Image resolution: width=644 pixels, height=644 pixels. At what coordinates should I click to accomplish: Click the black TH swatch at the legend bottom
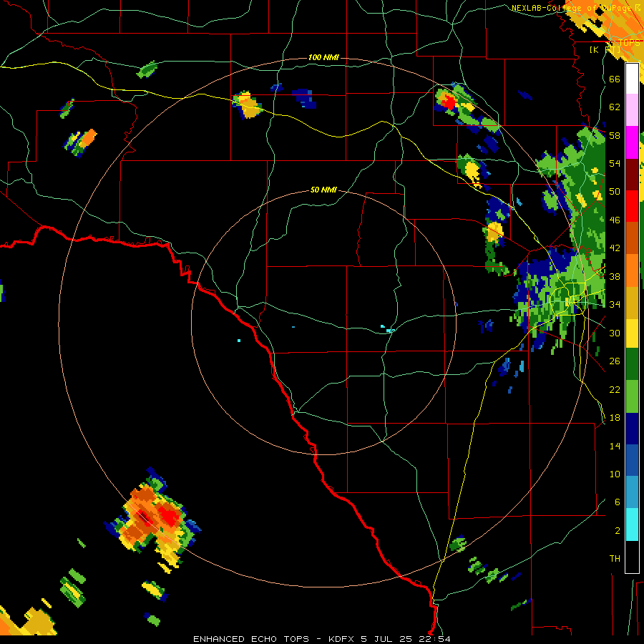(x=632, y=557)
